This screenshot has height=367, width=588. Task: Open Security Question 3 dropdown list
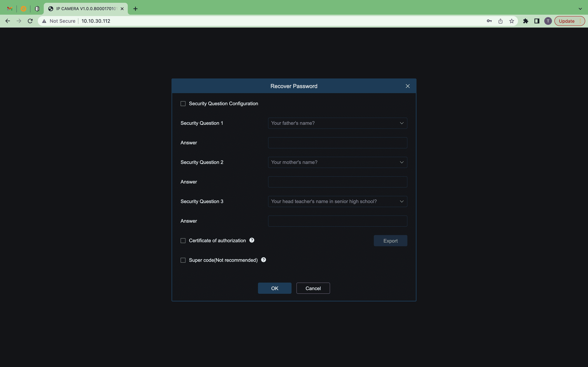(337, 202)
